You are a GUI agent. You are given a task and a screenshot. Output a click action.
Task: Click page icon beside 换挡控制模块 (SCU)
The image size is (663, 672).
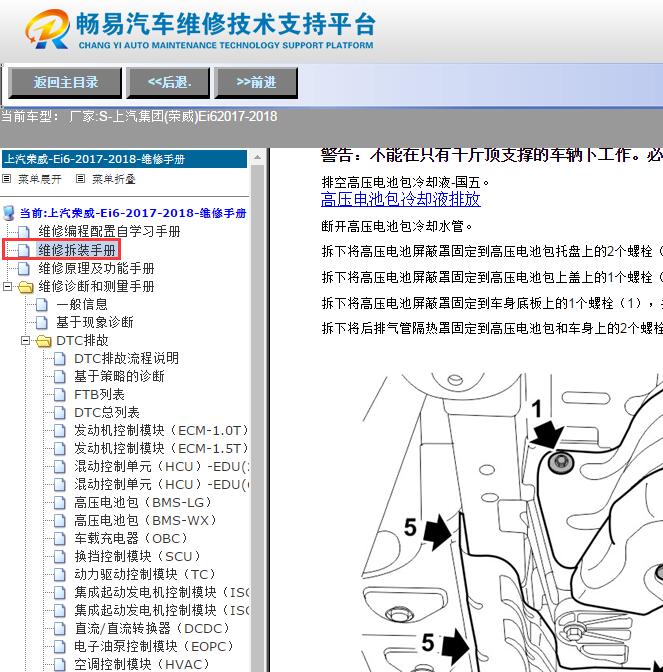pos(60,557)
